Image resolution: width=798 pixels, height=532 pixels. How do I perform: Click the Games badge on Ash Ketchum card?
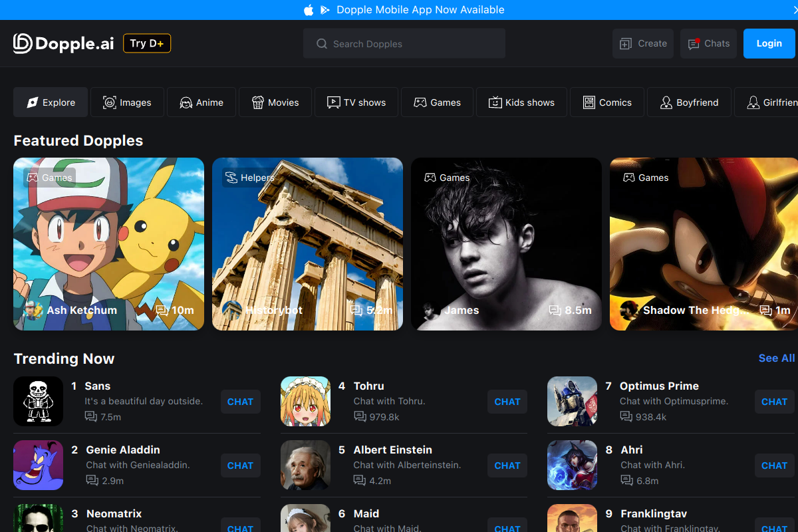click(49, 178)
